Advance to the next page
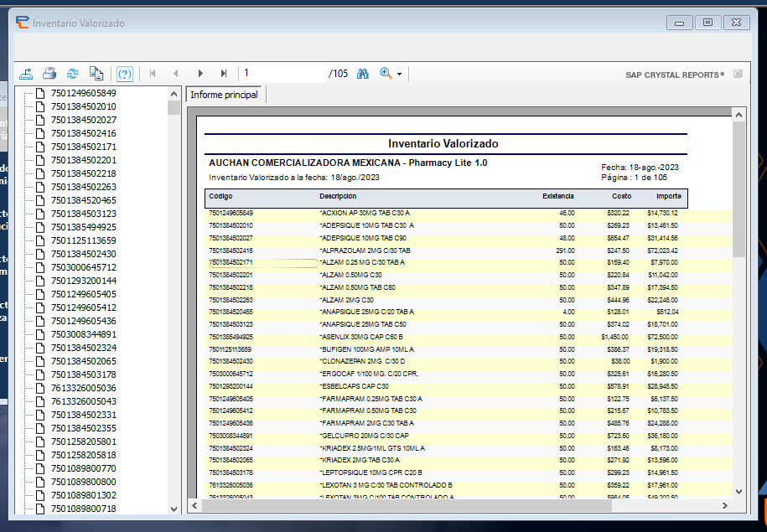The height and width of the screenshot is (532, 767). [x=200, y=74]
